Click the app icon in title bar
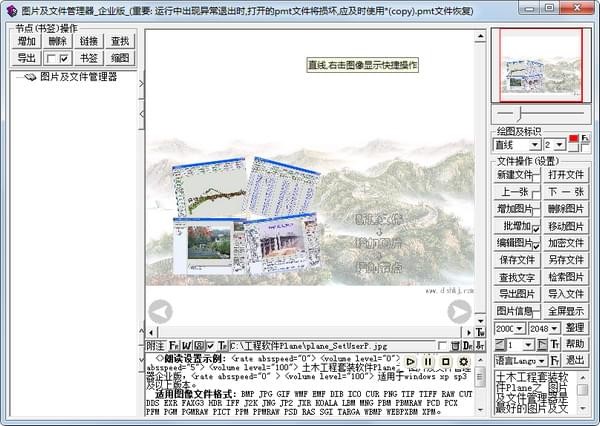This screenshot has height=426, width=600. tap(11, 11)
